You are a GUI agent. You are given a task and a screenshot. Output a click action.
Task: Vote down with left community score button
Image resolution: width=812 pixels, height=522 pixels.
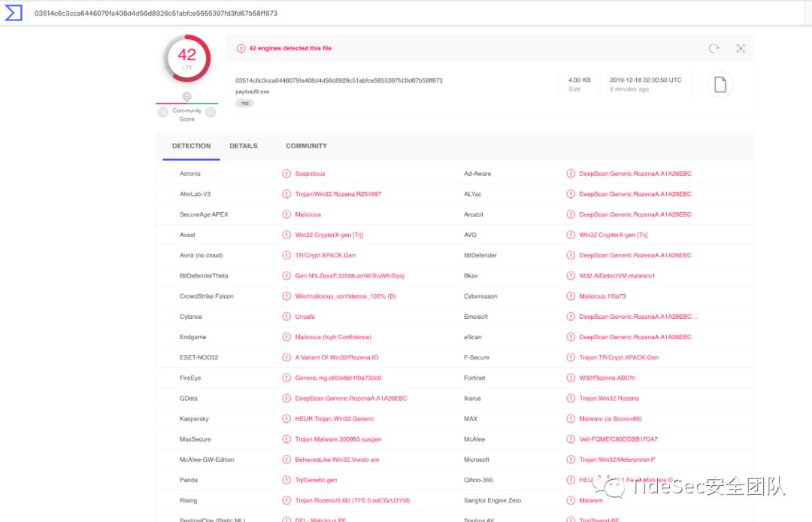click(x=163, y=112)
